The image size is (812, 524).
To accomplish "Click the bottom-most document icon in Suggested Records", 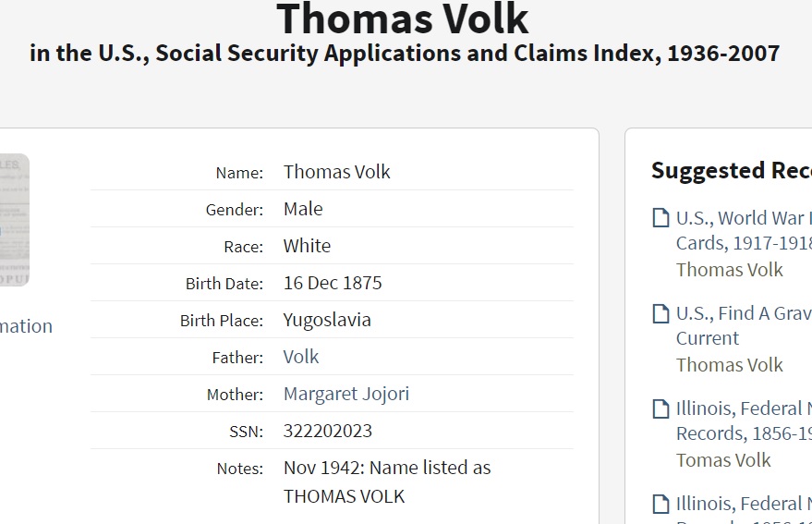I will pyautogui.click(x=661, y=504).
